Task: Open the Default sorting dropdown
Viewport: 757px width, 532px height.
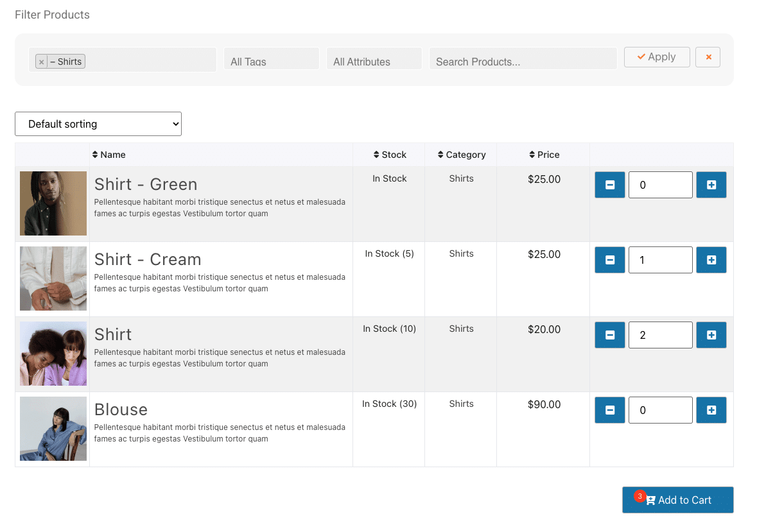Action: (98, 124)
